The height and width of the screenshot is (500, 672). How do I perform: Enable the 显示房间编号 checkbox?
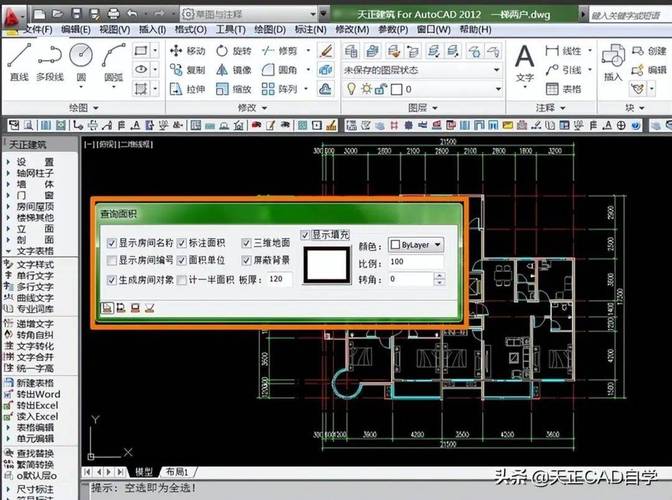click(111, 261)
